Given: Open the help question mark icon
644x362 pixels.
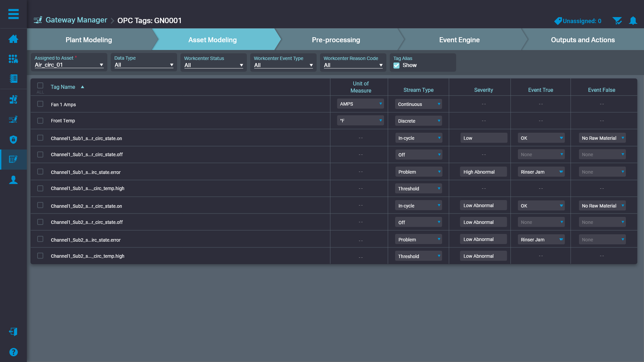Looking at the screenshot, I should click(x=13, y=352).
